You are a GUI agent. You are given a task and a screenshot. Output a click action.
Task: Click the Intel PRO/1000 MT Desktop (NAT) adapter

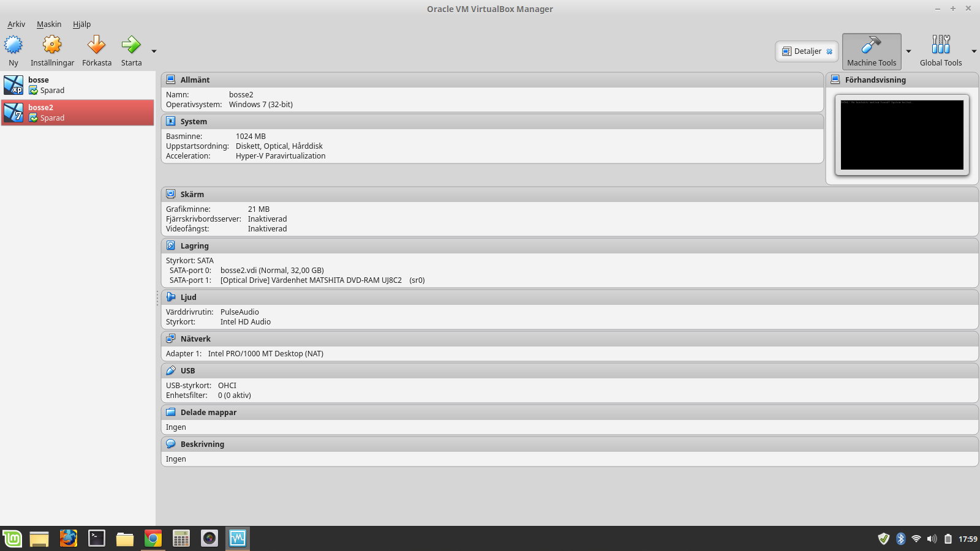tap(266, 354)
